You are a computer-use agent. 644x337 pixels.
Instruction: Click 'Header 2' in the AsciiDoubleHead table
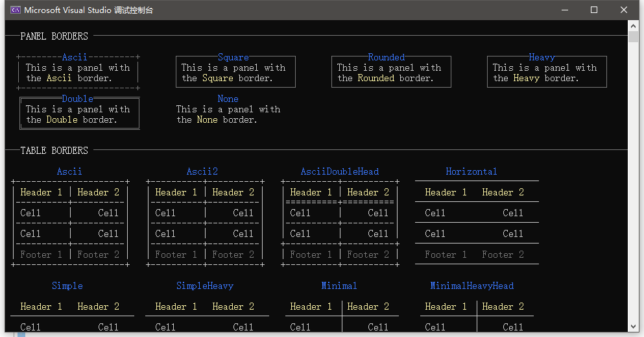[368, 192]
